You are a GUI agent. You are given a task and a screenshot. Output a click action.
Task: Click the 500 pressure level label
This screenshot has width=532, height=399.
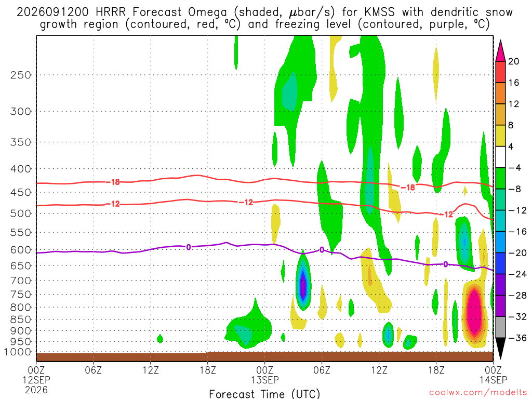21,214
